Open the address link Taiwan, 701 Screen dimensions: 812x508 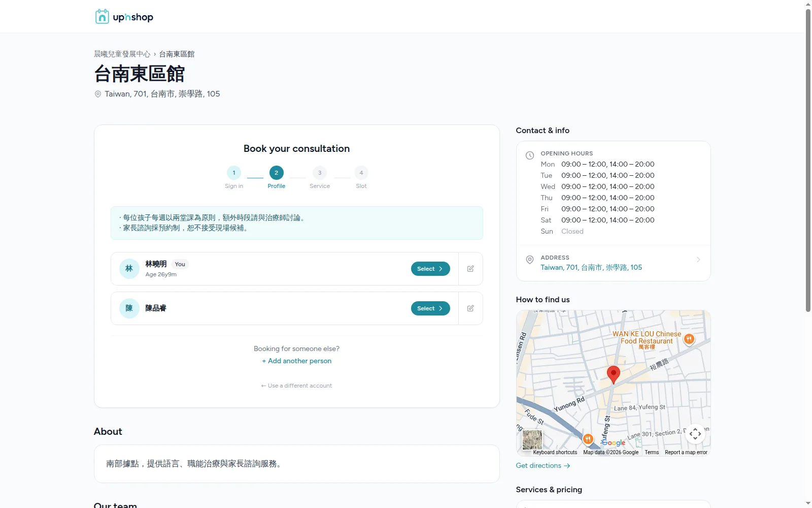point(591,267)
